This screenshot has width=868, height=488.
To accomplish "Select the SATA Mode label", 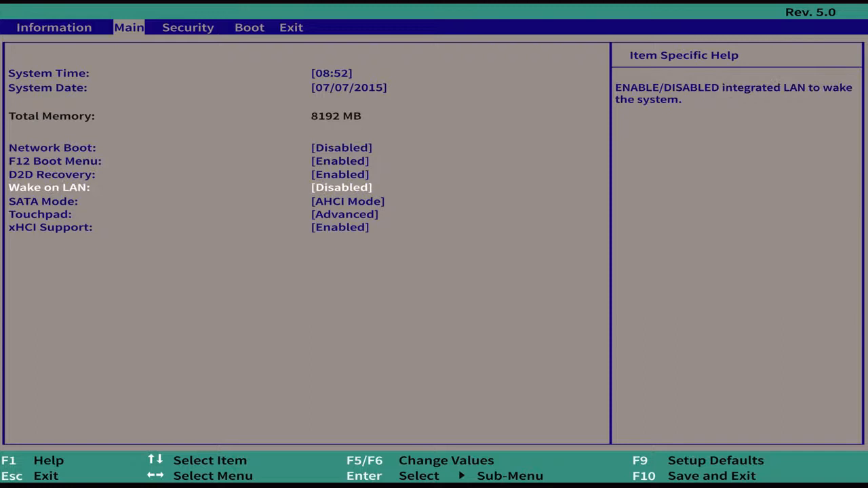I will point(43,201).
